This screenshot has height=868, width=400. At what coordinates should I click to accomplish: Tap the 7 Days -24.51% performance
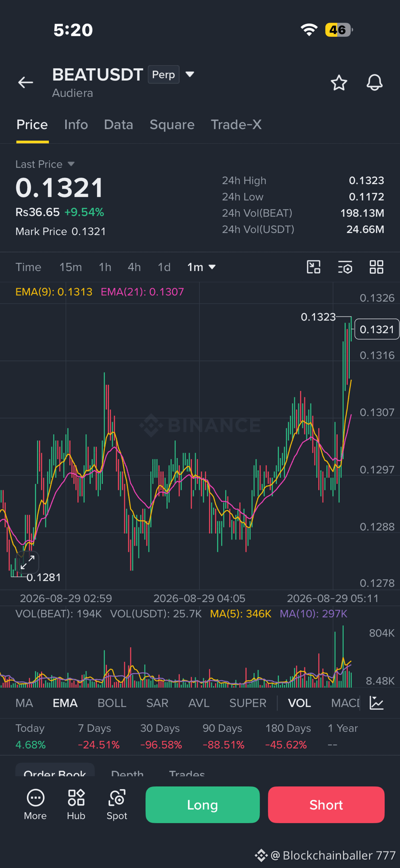click(x=99, y=737)
